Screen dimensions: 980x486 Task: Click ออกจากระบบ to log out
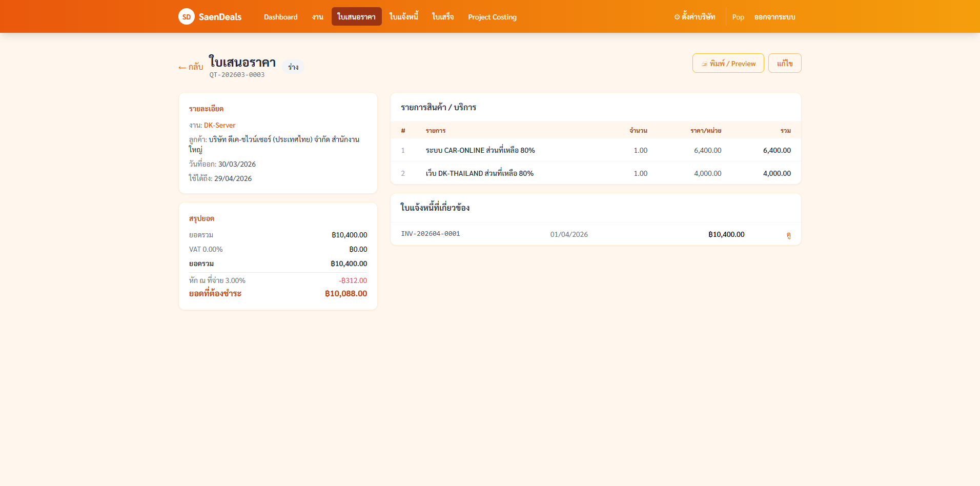click(x=774, y=17)
